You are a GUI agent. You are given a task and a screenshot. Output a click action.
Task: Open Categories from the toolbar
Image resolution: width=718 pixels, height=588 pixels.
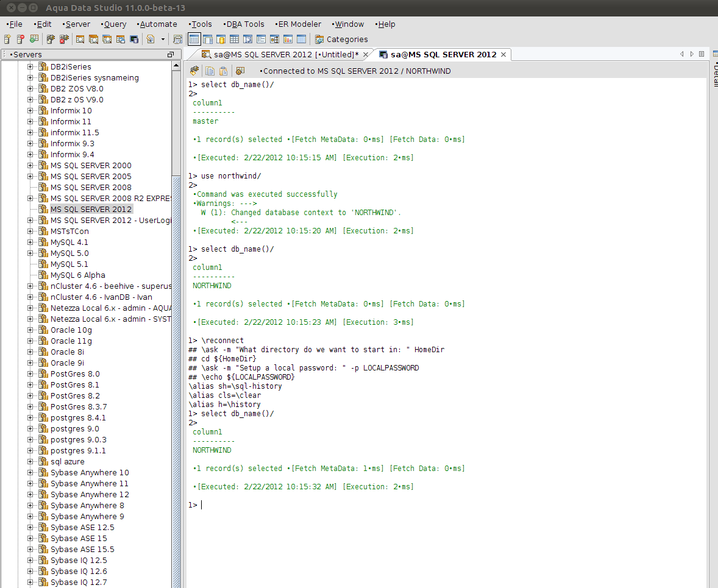coord(341,40)
